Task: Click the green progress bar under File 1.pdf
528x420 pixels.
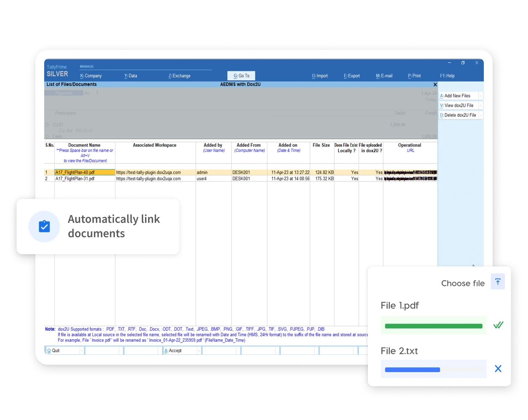Action: point(433,326)
